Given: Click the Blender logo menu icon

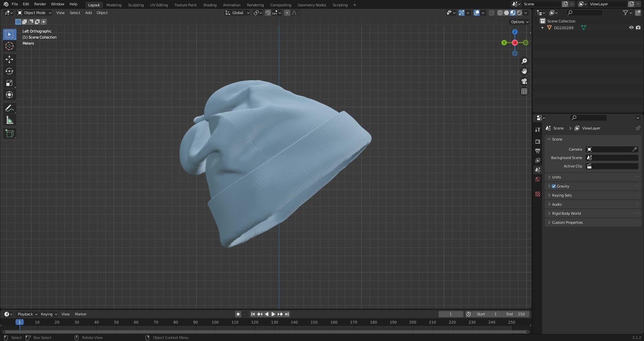Looking at the screenshot, I should point(6,4).
